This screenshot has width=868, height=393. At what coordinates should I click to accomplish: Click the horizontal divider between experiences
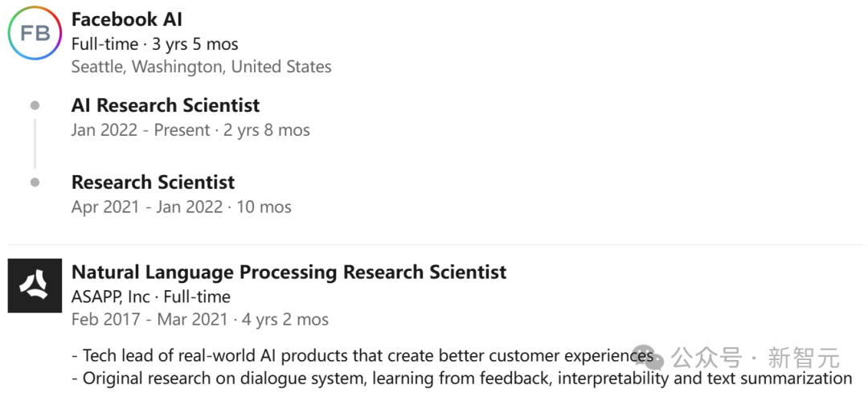[x=434, y=244]
